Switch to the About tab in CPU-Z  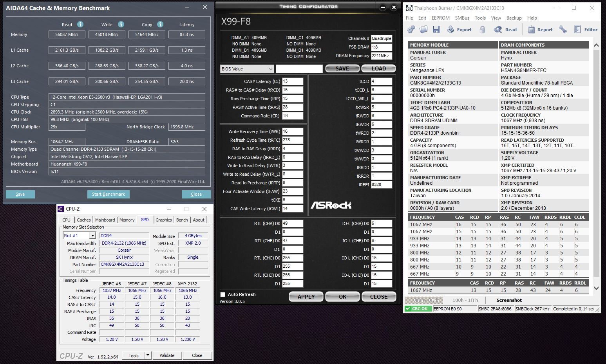pyautogui.click(x=199, y=220)
